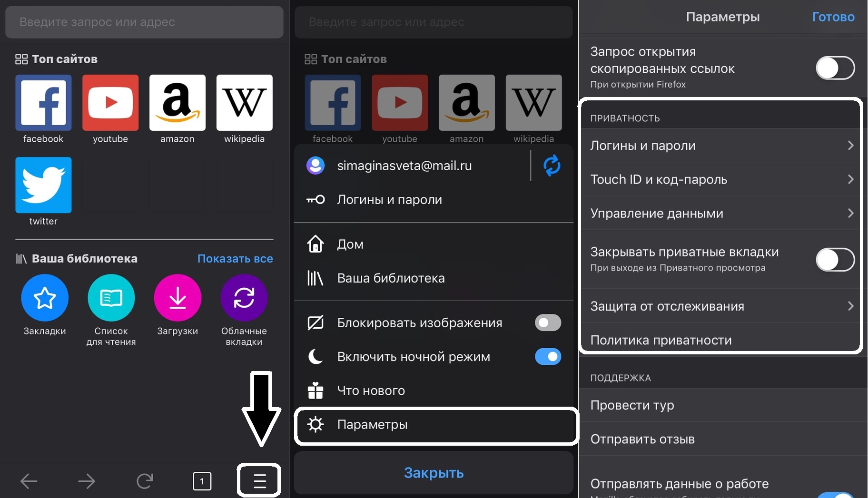This screenshot has height=498, width=868.
Task: Expand Логины и пароли chevron in settings
Action: point(851,146)
